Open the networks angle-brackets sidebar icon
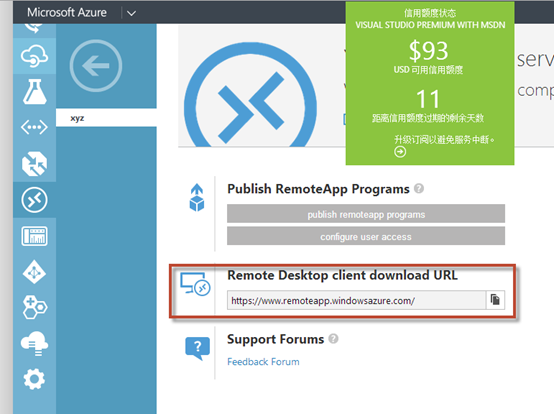554x414 pixels. tap(34, 127)
